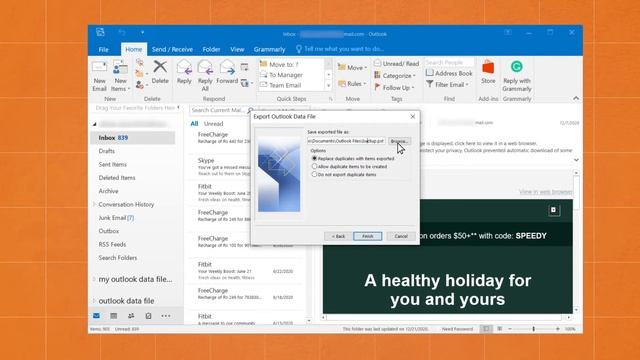Click the Reply icon
Image resolution: width=640 pixels, height=360 pixels.
184,67
